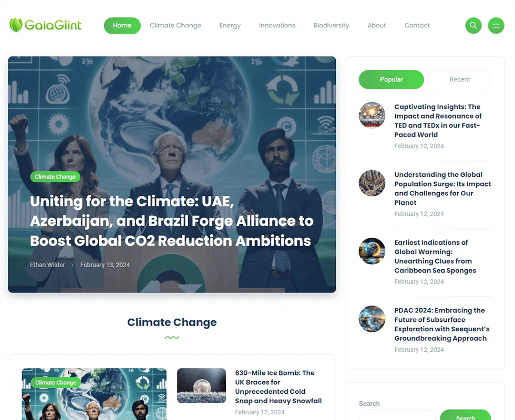Click the Climate Change tag on hero article

55,176
